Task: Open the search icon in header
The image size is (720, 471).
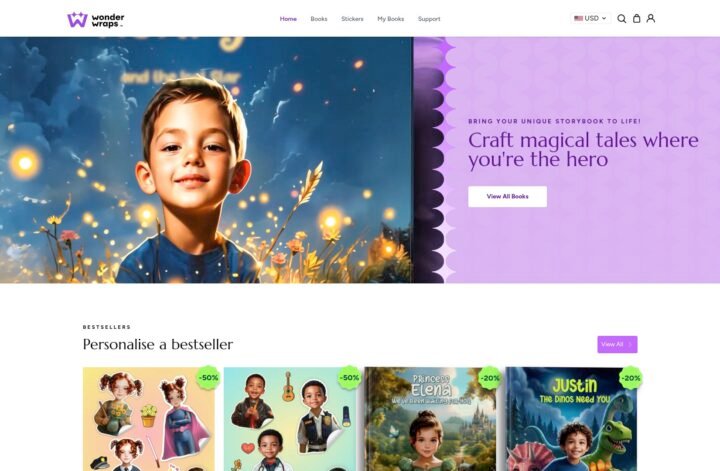Action: [621, 19]
